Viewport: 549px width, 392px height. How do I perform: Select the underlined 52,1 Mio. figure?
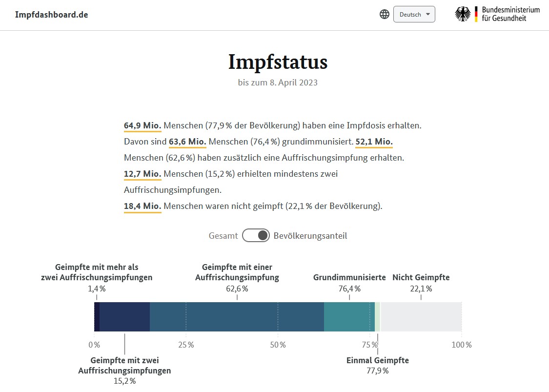pyautogui.click(x=374, y=142)
